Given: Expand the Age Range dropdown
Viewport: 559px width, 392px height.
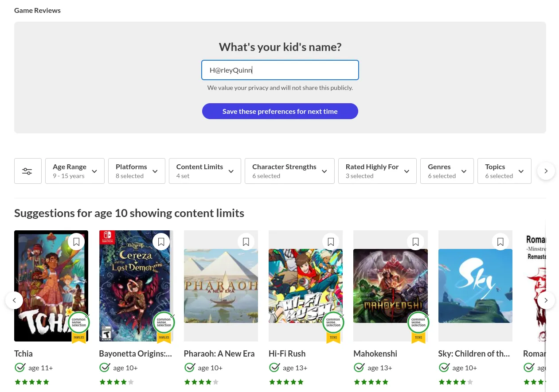Looking at the screenshot, I should pos(75,171).
